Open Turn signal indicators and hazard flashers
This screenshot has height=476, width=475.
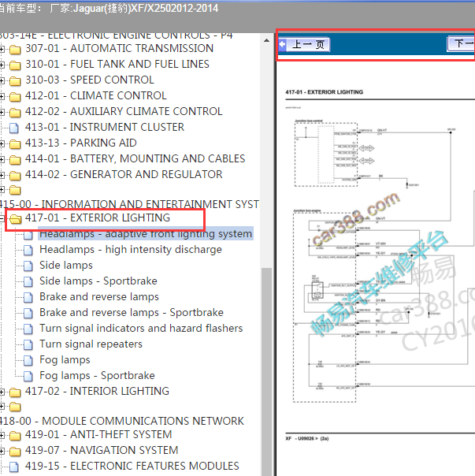click(x=141, y=329)
